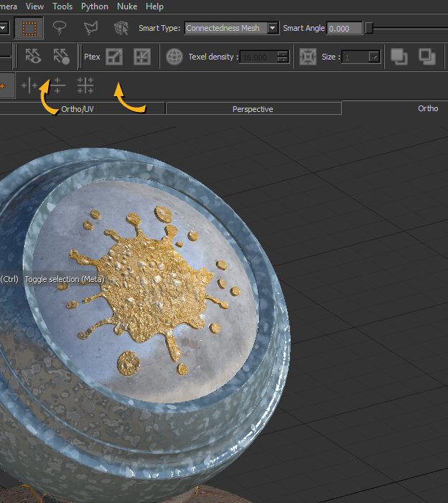Viewport: 448px width, 503px height.
Task: Pick the polygon selection tool
Action: [90, 28]
